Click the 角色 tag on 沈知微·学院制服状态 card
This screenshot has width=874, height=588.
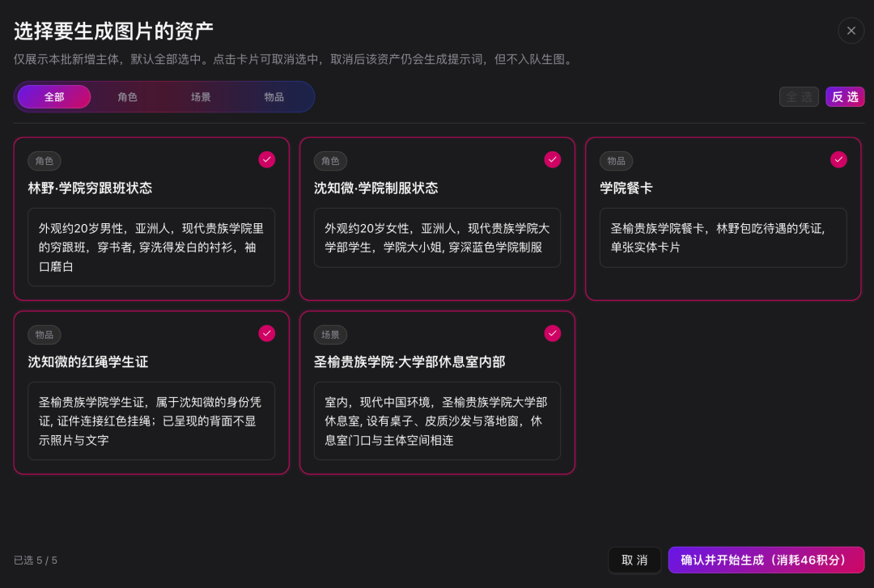click(x=330, y=161)
